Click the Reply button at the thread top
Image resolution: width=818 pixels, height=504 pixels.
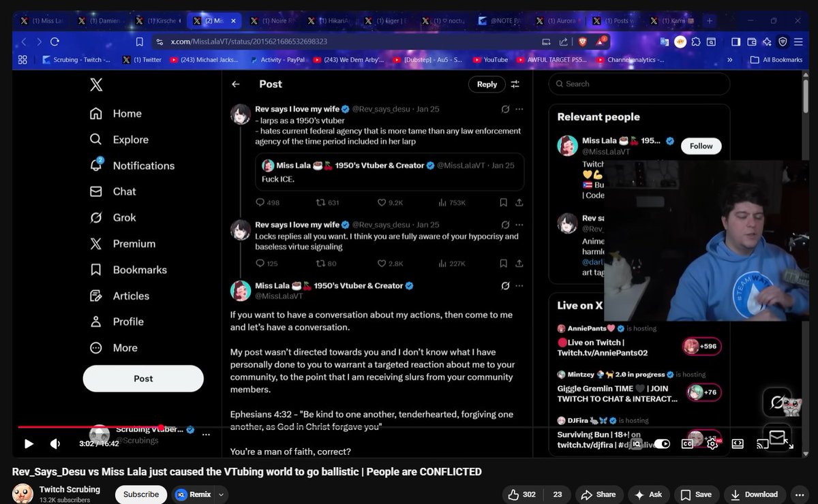pos(487,84)
